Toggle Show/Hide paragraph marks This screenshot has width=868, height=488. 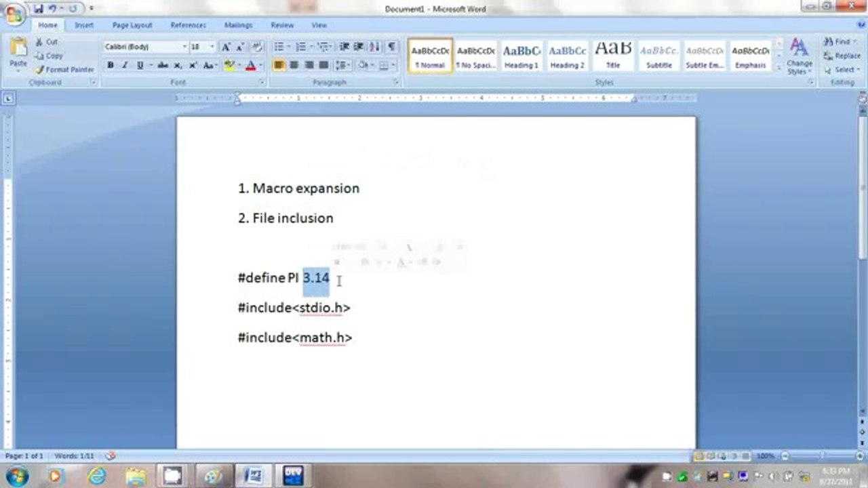pos(391,47)
